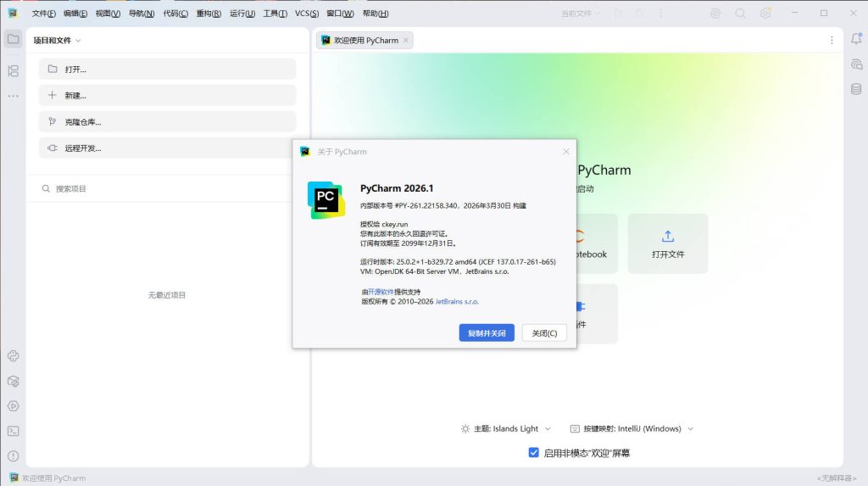Click the PyCharm logo in the title bar
The height and width of the screenshot is (486, 868).
click(12, 13)
